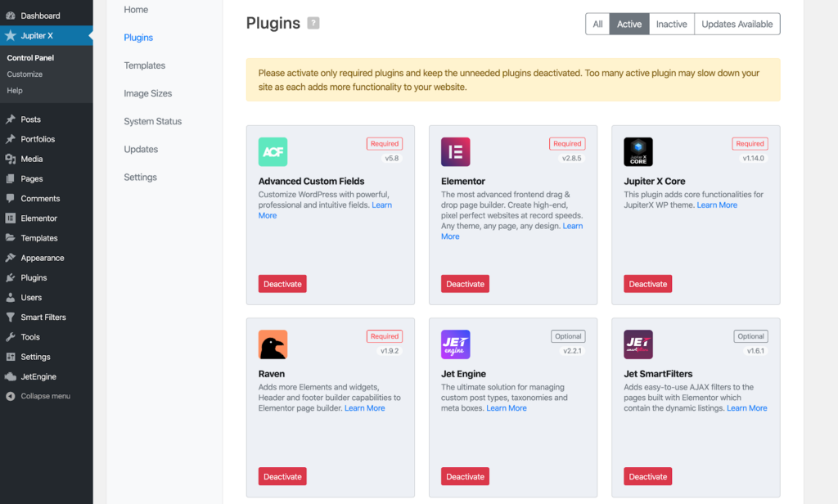
Task: Click the Elementor plugin logo icon
Action: pyautogui.click(x=456, y=152)
